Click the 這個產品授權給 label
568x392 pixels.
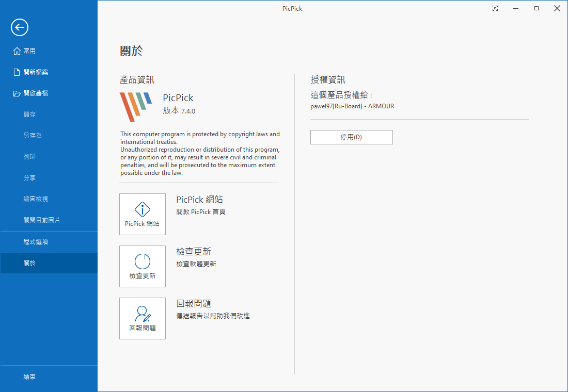[341, 95]
